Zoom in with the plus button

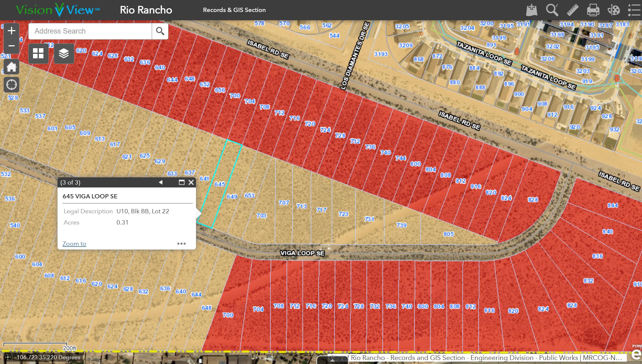[11, 31]
